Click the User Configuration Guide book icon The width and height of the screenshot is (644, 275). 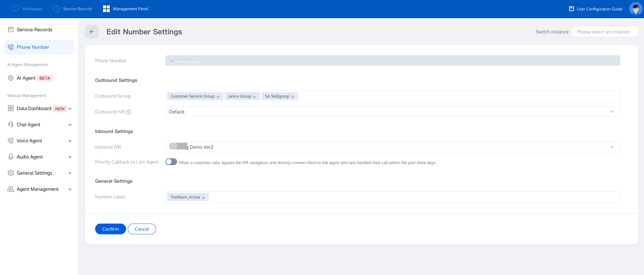(571, 9)
